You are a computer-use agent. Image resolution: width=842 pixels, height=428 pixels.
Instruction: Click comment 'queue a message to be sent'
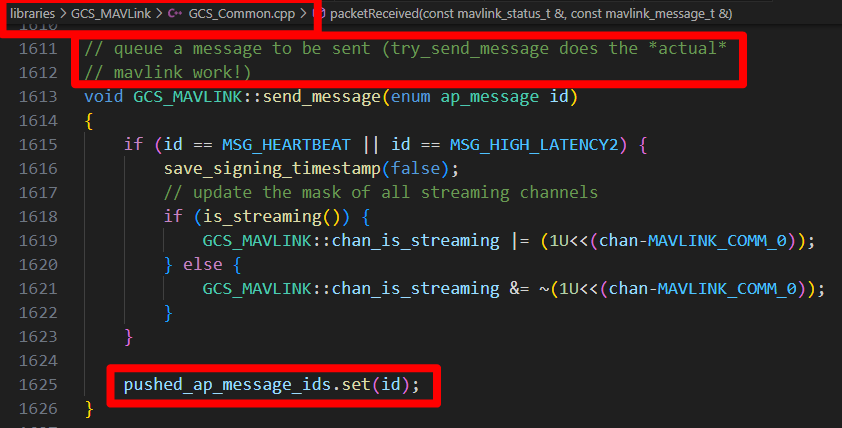coord(228,49)
